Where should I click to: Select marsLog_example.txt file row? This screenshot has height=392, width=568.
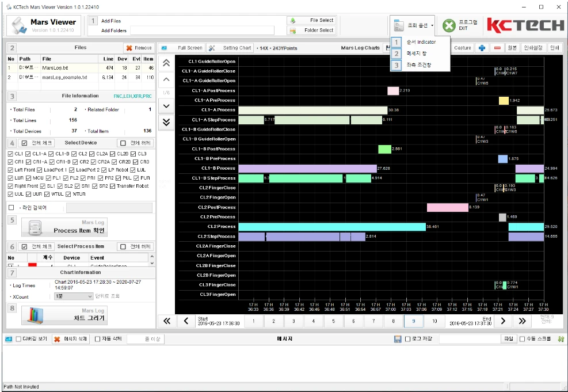pos(81,77)
